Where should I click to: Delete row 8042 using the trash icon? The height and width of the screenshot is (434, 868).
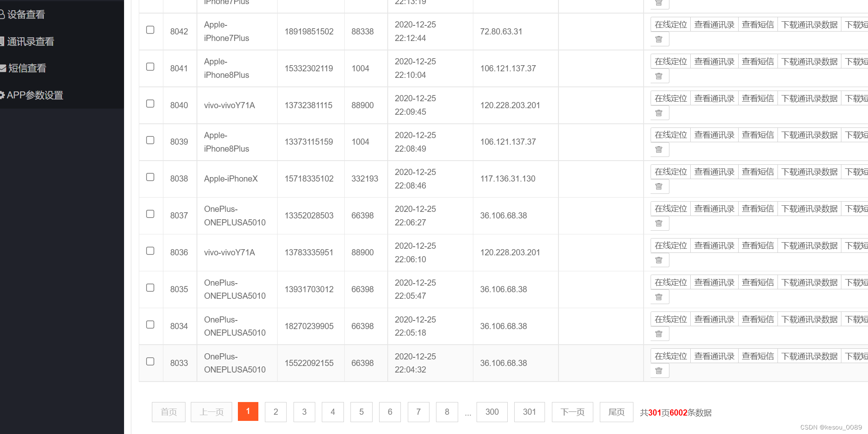point(659,39)
